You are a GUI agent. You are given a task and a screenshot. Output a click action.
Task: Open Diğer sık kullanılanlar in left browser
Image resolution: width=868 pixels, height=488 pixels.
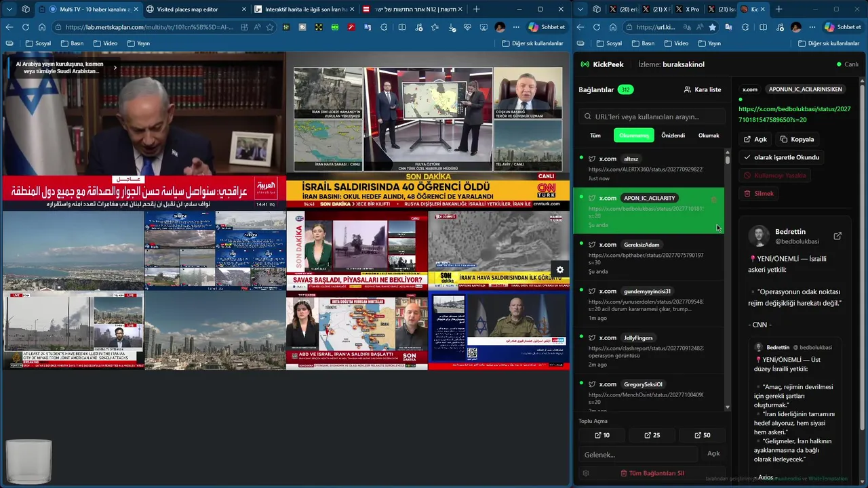coord(533,43)
